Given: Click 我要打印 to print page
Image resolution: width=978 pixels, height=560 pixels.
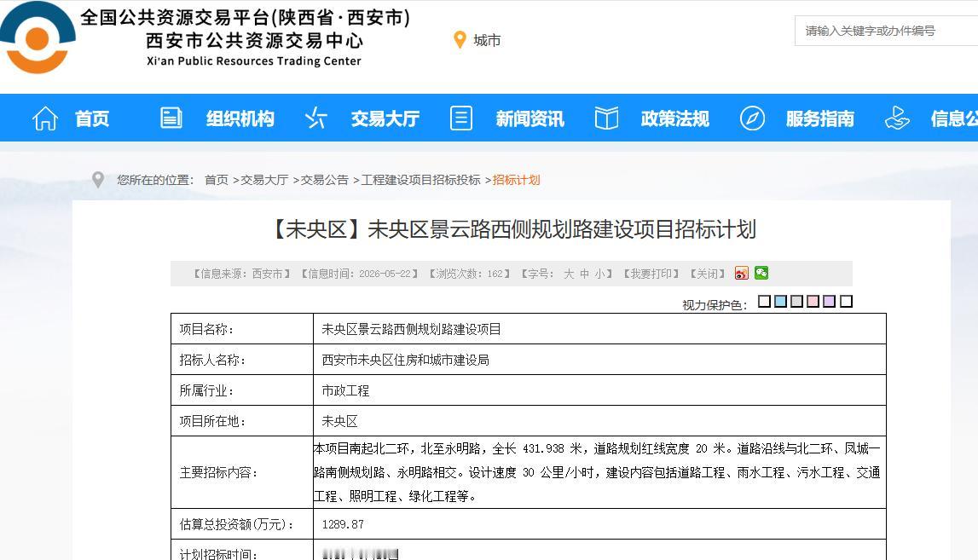Looking at the screenshot, I should (x=651, y=274).
